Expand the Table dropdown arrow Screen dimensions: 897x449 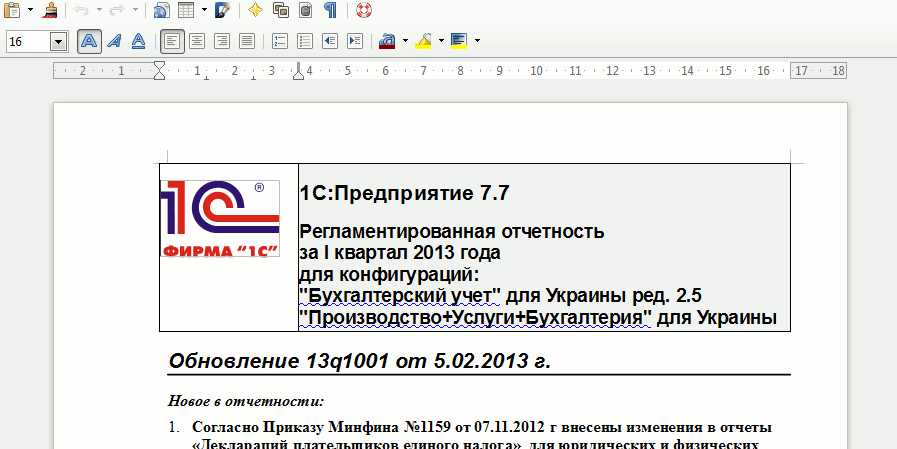click(204, 10)
